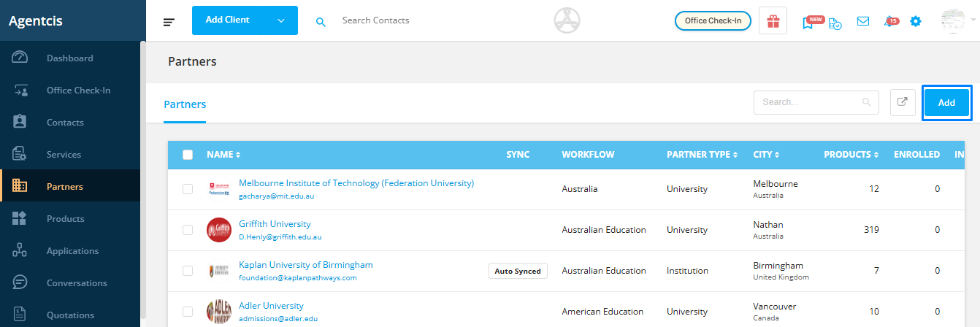Click the Office Check-In sidebar icon
Viewport: 980px width, 327px height.
coord(20,91)
